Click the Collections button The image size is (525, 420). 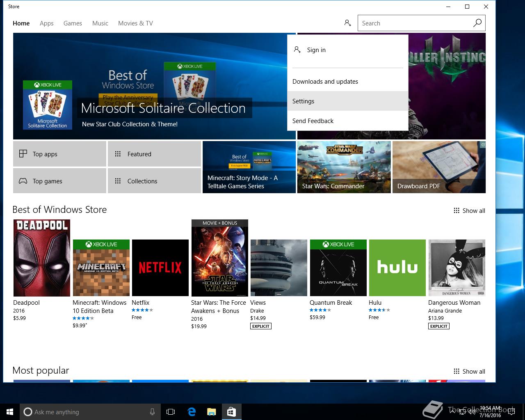154,180
